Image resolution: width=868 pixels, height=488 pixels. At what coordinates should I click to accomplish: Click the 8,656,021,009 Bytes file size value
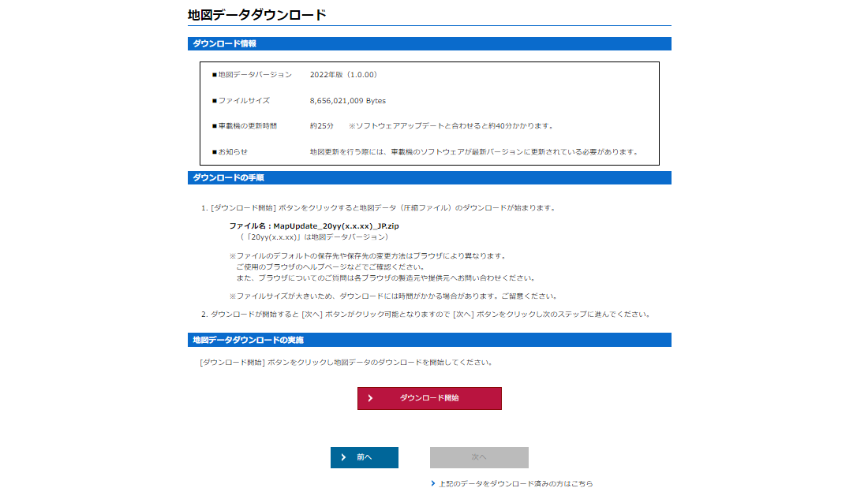(348, 101)
